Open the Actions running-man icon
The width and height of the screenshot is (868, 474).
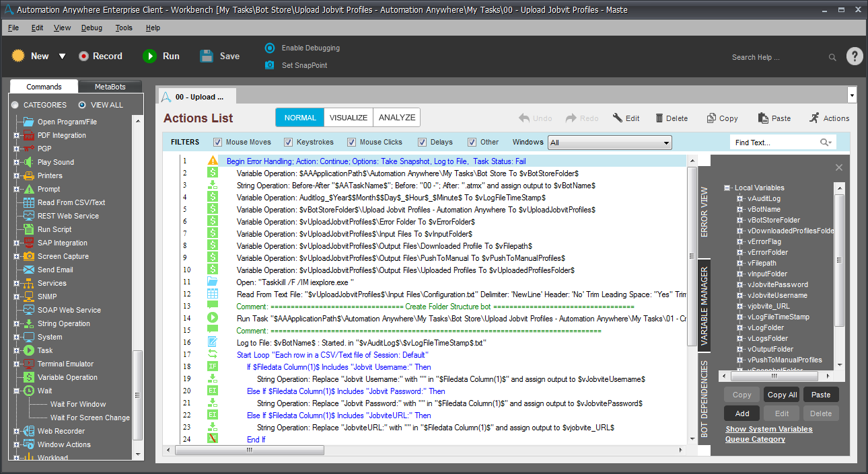coord(814,118)
